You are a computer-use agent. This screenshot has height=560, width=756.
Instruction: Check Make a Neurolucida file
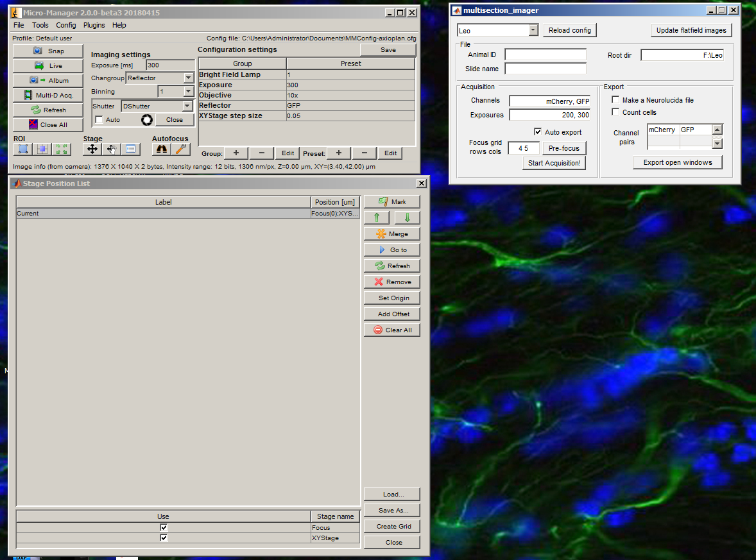point(615,100)
